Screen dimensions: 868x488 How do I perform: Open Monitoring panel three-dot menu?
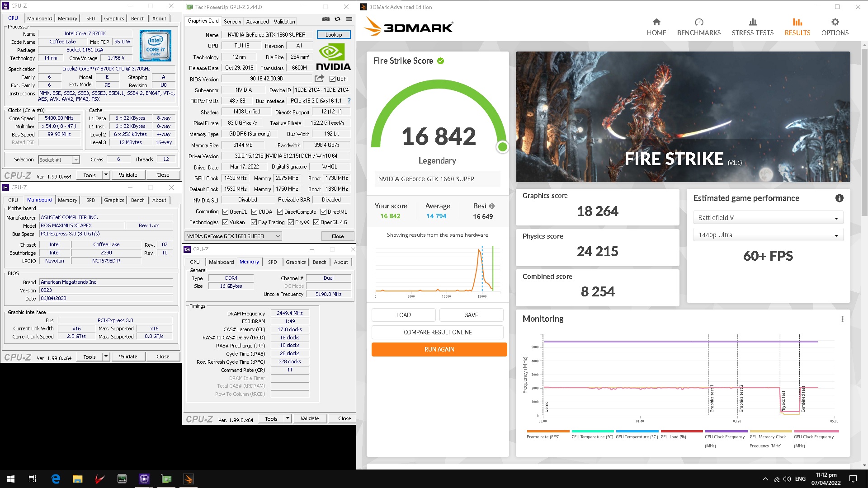[842, 319]
